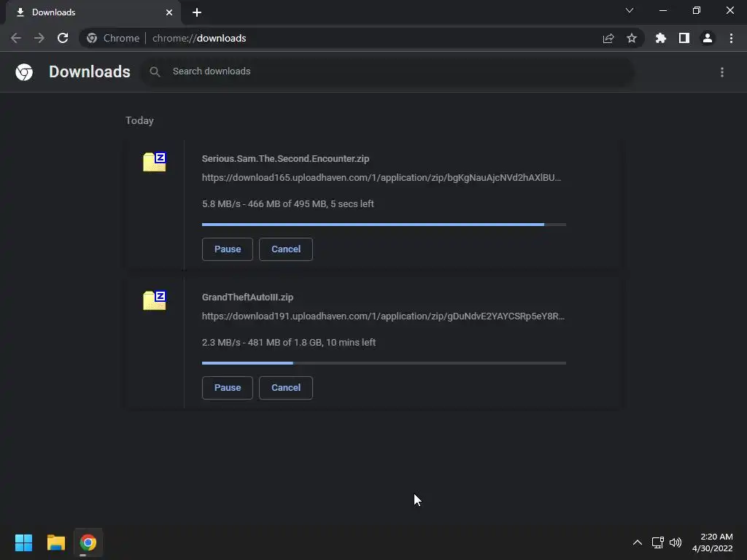Screen dimensions: 747x560
Task: Click the Serious Sam zip file icon
Action: coord(155,162)
